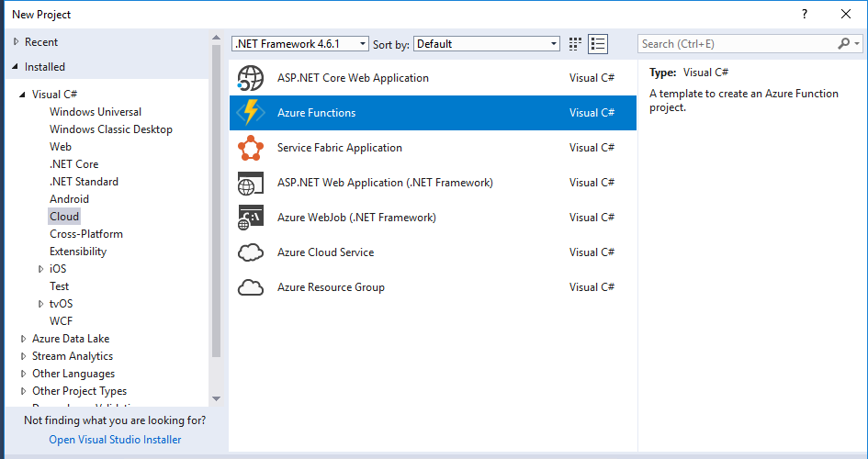Switch to medium icons list view
The width and height of the screenshot is (868, 459).
598,44
